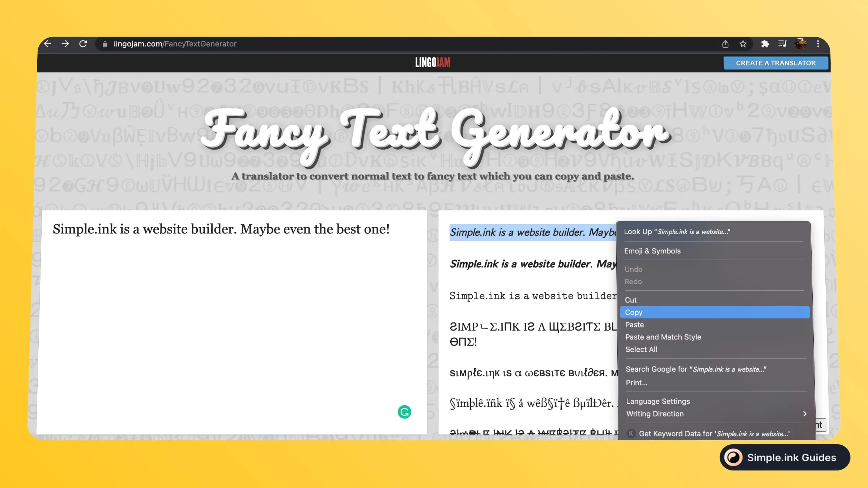Viewport: 868px width, 488px height.
Task: Bookmark page with star icon
Action: [743, 44]
